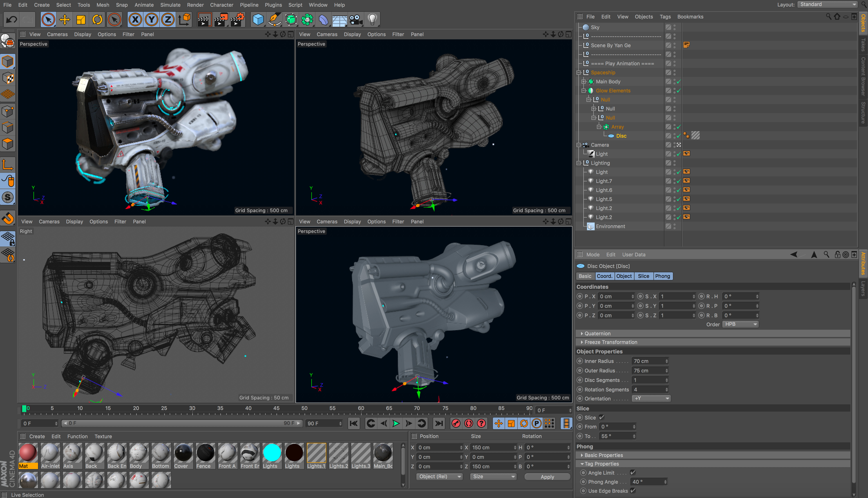The width and height of the screenshot is (868, 498).
Task: Click the Light bulb object icon
Action: pyautogui.click(x=372, y=19)
